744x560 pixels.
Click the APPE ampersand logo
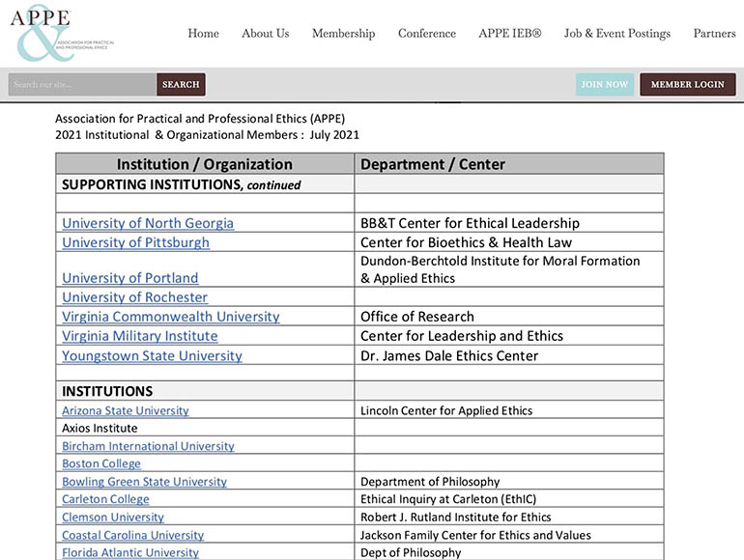[62, 33]
